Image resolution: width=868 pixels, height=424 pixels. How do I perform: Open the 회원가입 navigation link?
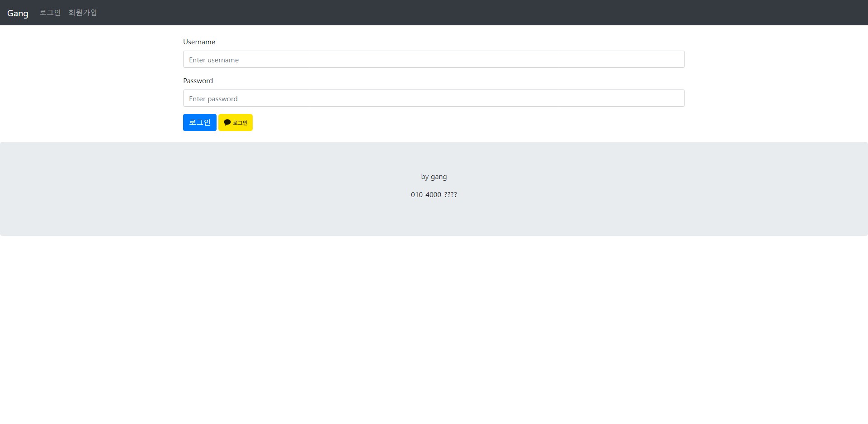(x=82, y=13)
